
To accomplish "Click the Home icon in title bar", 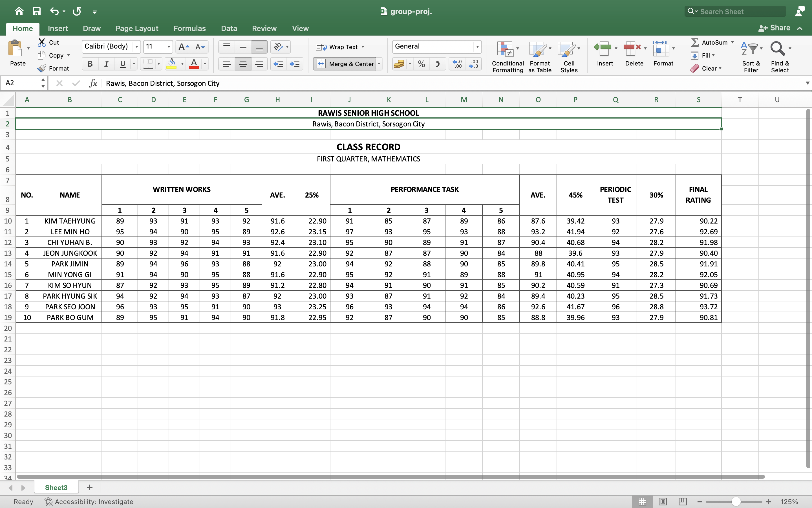I will [19, 11].
